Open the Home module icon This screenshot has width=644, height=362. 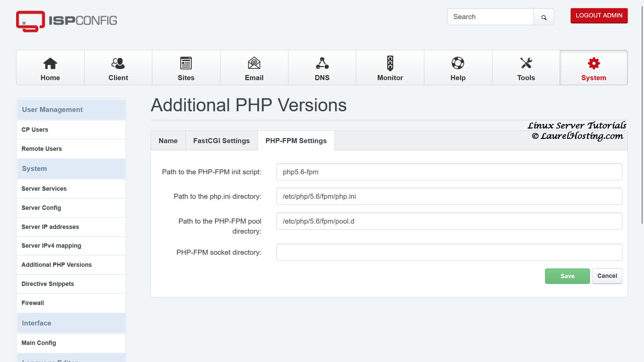pyautogui.click(x=50, y=63)
